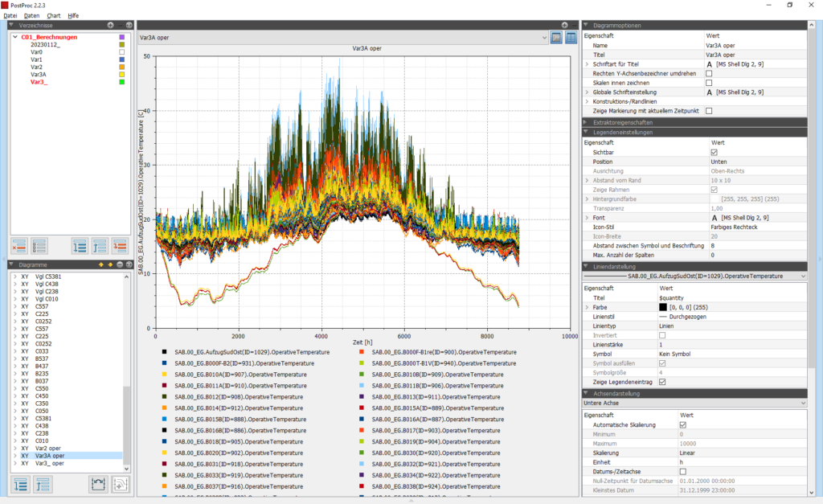This screenshot has height=504, width=823.
Task: Click the minus icon in Diagramme header
Action: 120,264
